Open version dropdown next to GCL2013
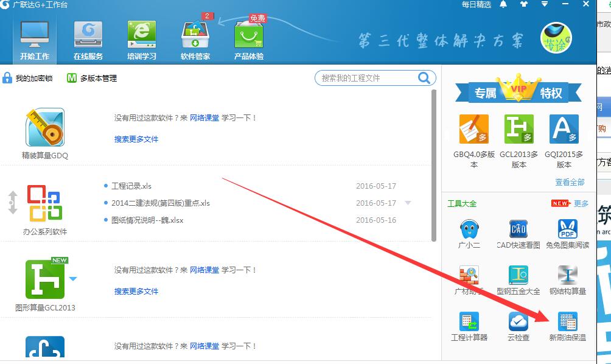 click(73, 279)
